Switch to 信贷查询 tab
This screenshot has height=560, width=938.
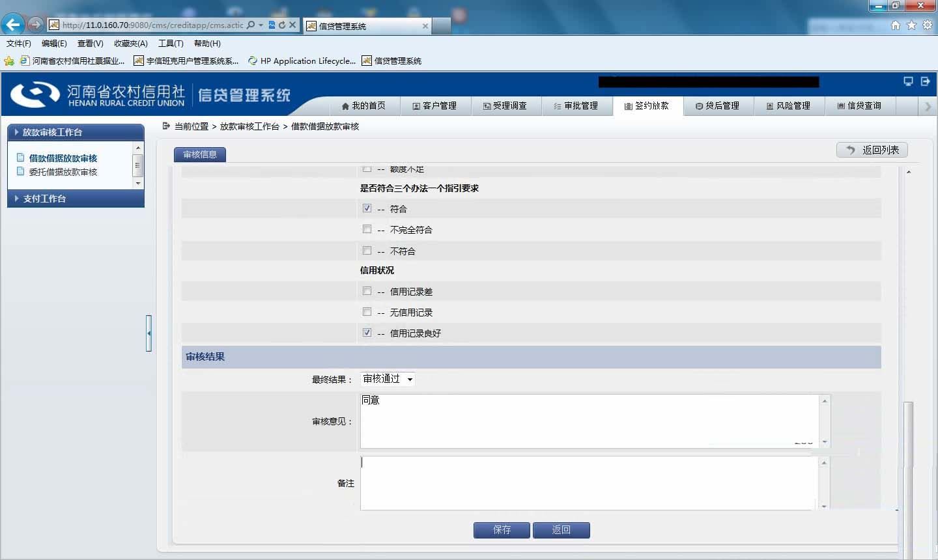click(x=859, y=105)
